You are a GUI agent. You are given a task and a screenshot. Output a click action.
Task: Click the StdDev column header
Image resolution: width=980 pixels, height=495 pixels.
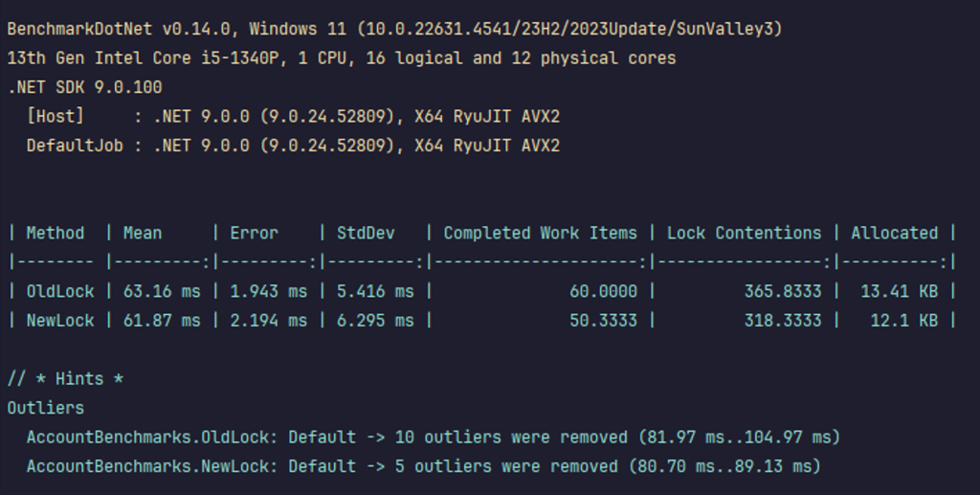(x=365, y=233)
